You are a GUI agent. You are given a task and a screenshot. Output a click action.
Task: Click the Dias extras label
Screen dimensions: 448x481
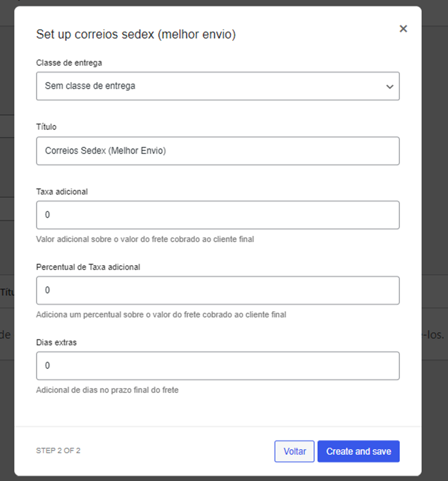click(x=56, y=342)
